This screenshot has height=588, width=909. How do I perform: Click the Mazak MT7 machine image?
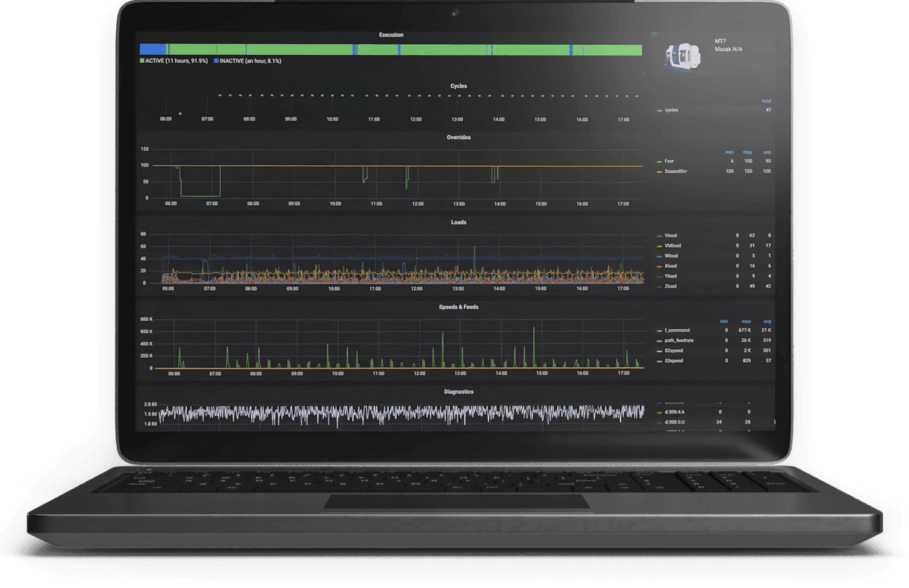click(681, 57)
